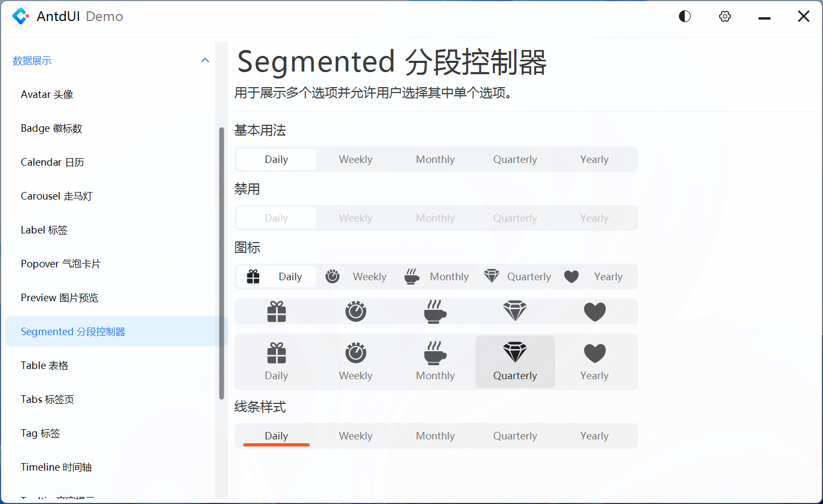The width and height of the screenshot is (823, 504).
Task: Select the heart icon above the Yearly label
Action: click(x=594, y=352)
